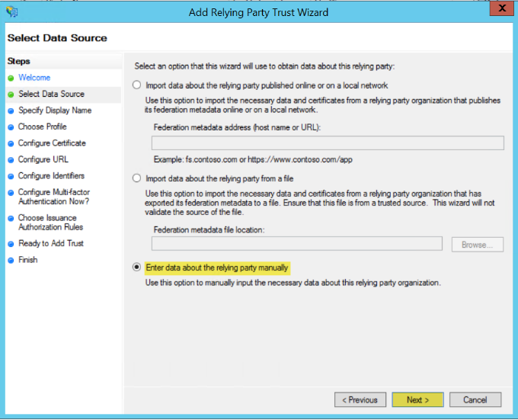This screenshot has width=518, height=420.
Task: Jump to Specify Display Name step
Action: (54, 111)
